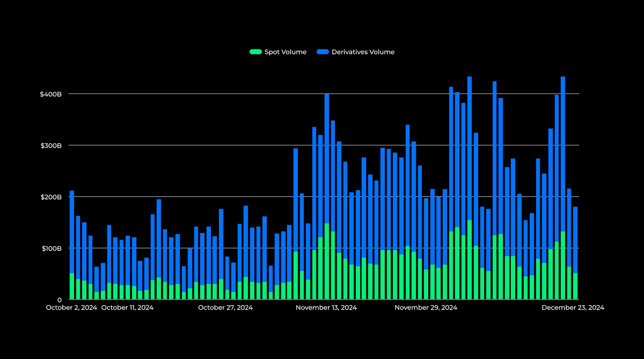Screen dimensions: 644x359
Task: Click the $400B axis label
Action: tap(51, 94)
